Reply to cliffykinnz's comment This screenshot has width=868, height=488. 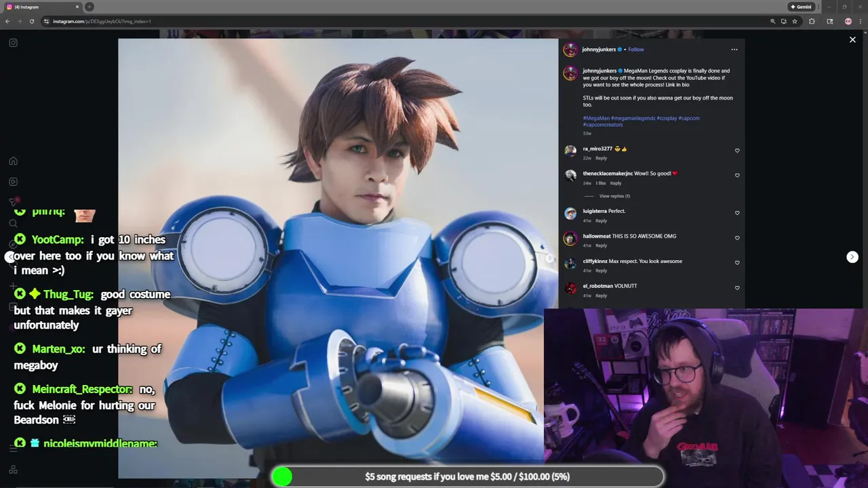(x=601, y=270)
